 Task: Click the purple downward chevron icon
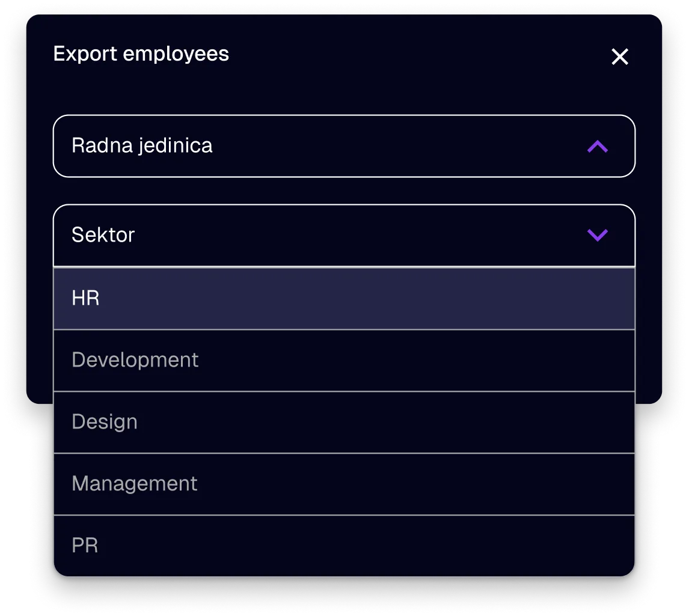598,235
